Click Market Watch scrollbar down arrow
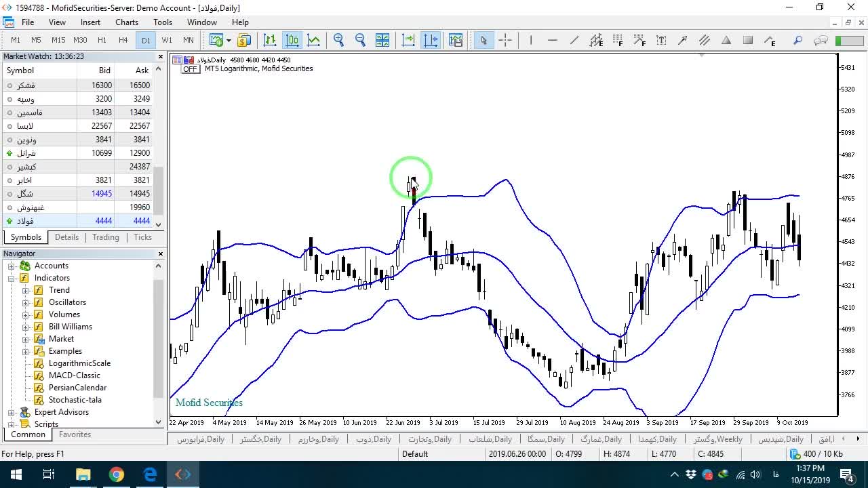The height and width of the screenshot is (488, 868). pos(159,224)
